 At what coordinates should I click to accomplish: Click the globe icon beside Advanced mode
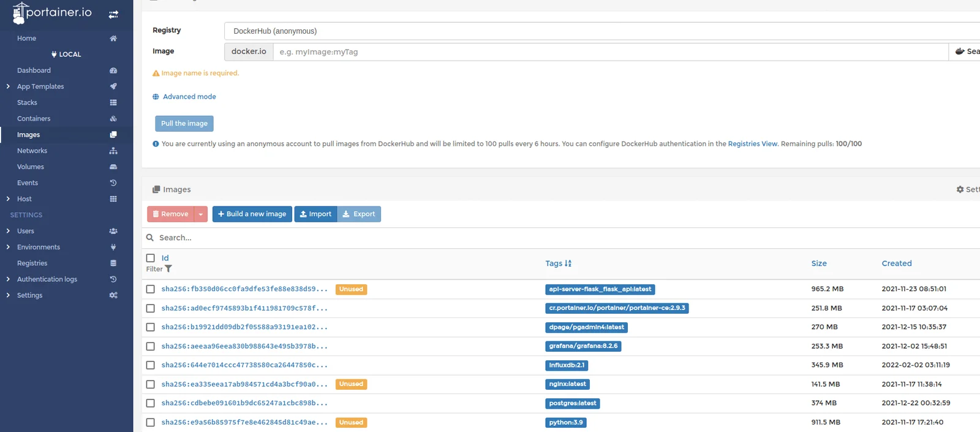coord(156,97)
